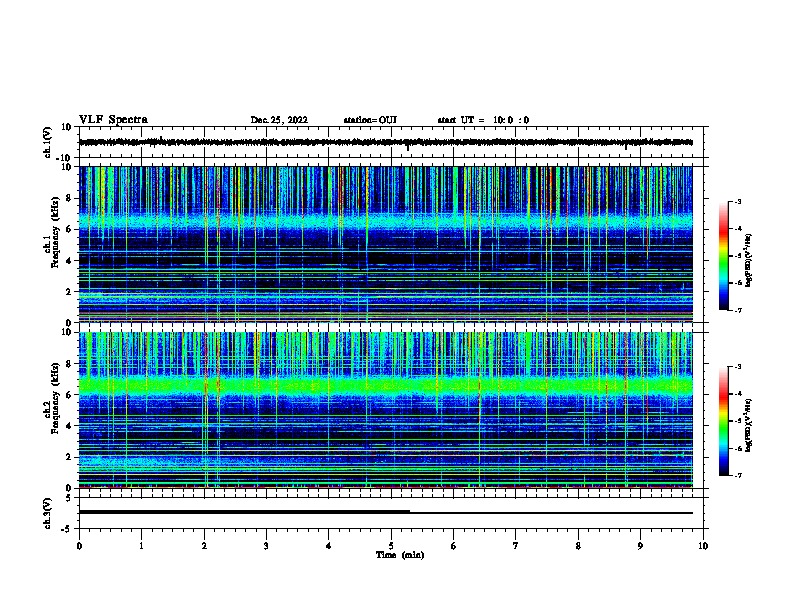Select the ch.2 "Frequency (kHz)" axis label
The width and height of the screenshot is (792, 612).
tap(56, 398)
